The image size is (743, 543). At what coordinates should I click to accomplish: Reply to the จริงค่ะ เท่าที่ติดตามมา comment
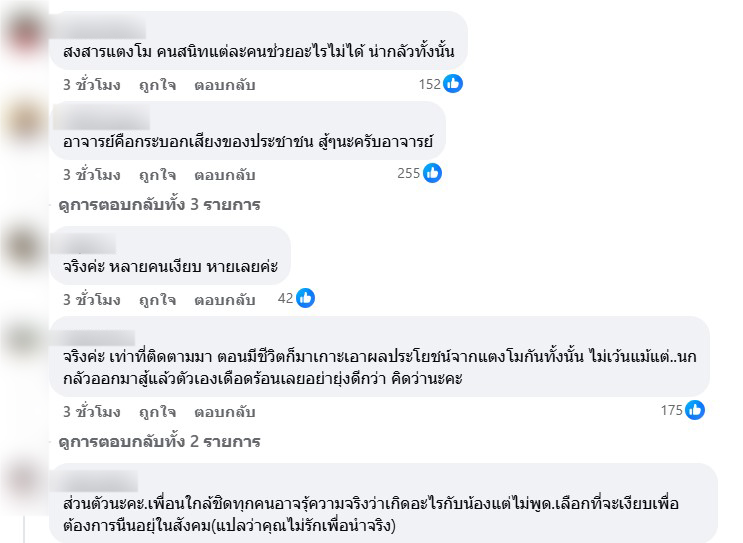pyautogui.click(x=225, y=412)
